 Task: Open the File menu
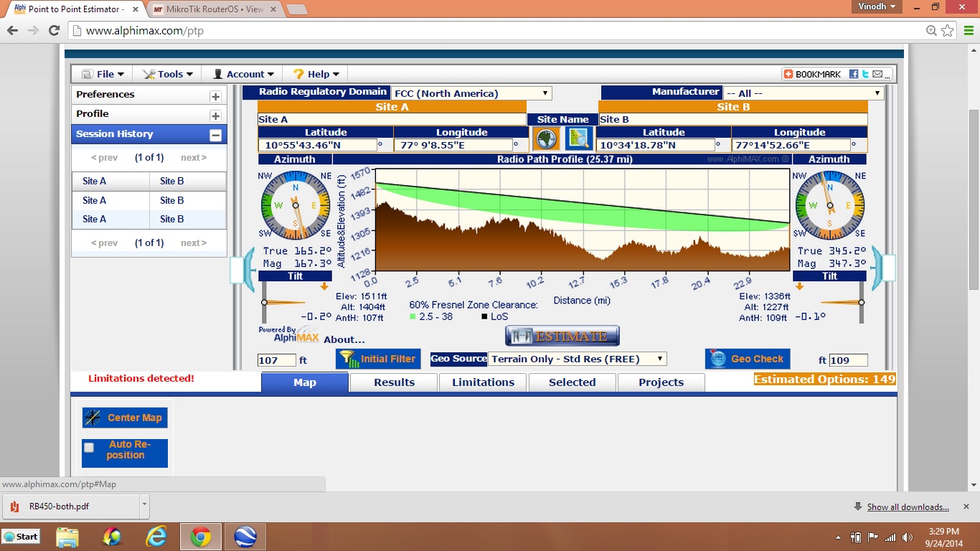(103, 74)
